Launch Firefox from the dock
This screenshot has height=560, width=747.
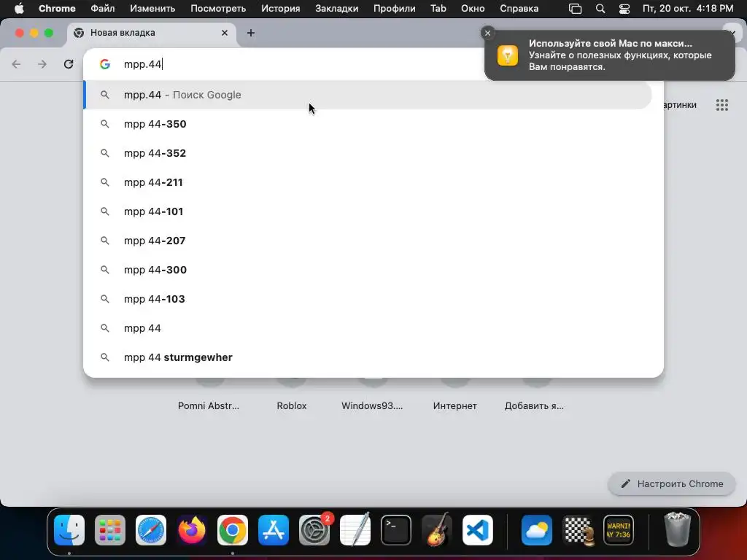[192, 530]
